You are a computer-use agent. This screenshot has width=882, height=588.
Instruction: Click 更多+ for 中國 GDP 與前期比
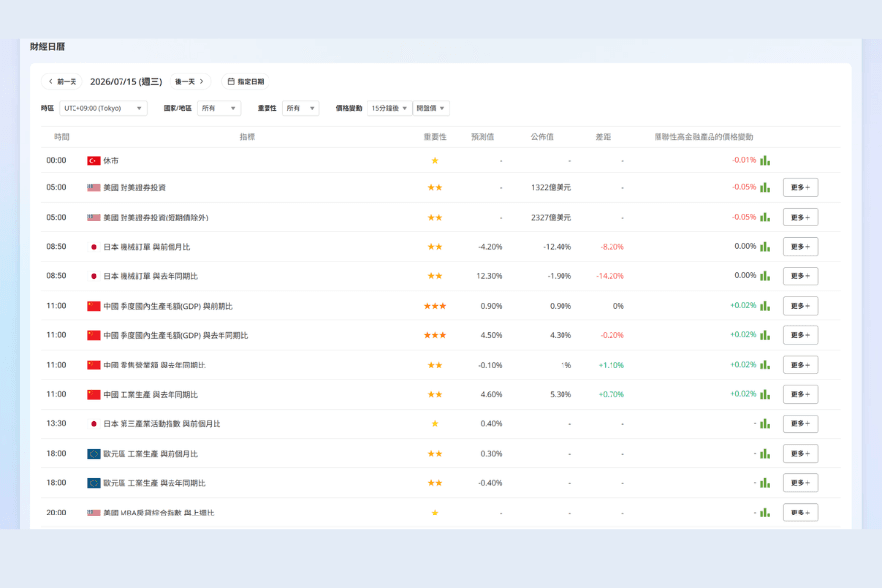801,306
